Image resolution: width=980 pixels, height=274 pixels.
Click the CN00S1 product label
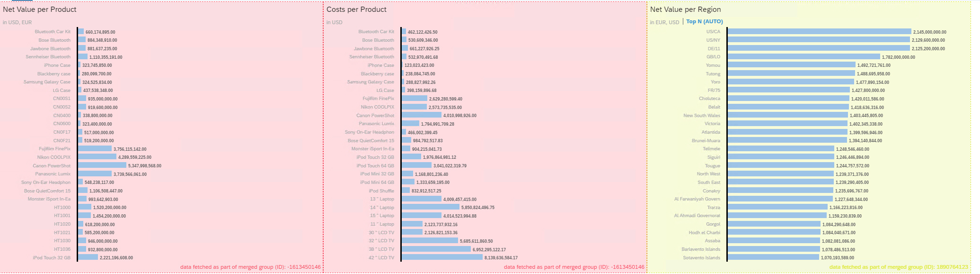tap(62, 99)
